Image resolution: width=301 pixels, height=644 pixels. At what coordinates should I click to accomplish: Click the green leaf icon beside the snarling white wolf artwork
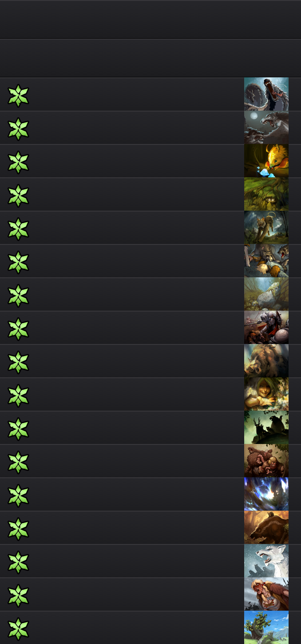click(18, 562)
